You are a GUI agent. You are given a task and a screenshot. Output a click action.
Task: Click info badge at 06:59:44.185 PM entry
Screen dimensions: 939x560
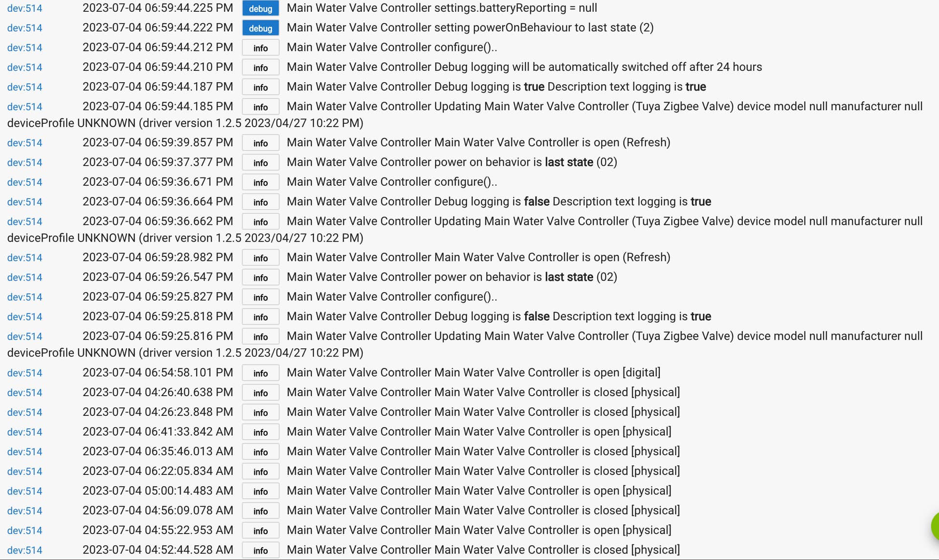[x=260, y=107]
